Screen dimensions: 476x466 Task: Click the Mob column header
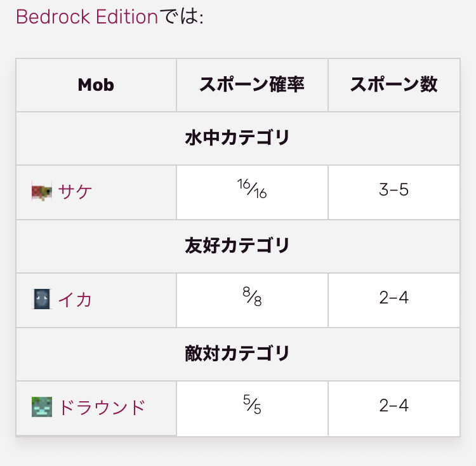click(96, 85)
